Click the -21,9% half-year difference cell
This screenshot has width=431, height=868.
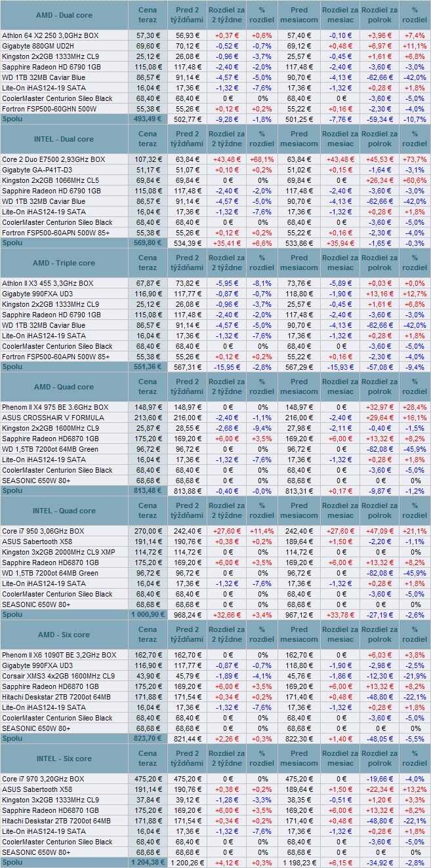(415, 676)
